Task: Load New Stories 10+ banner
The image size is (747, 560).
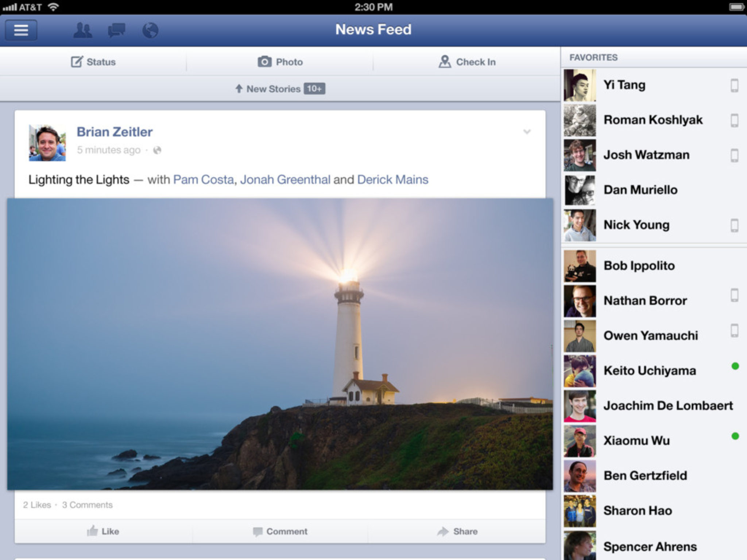Action: (280, 89)
